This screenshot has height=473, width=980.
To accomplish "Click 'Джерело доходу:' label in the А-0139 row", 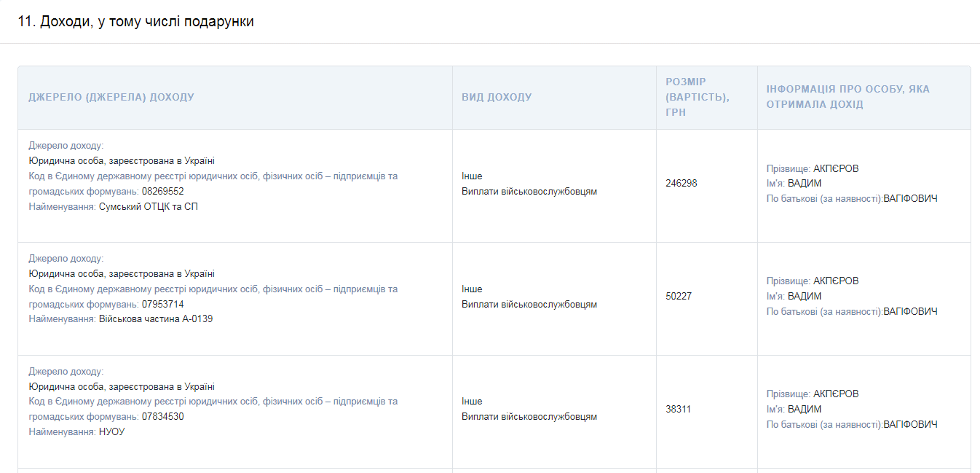I will (66, 259).
